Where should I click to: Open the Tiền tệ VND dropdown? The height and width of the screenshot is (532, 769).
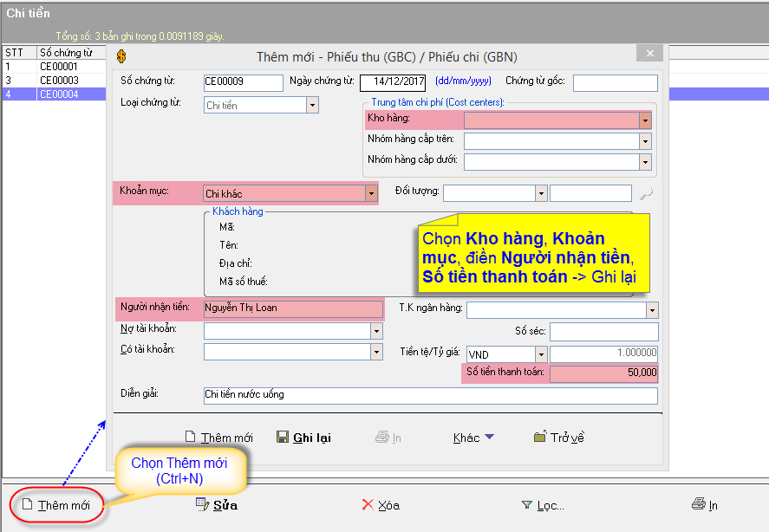(x=541, y=354)
